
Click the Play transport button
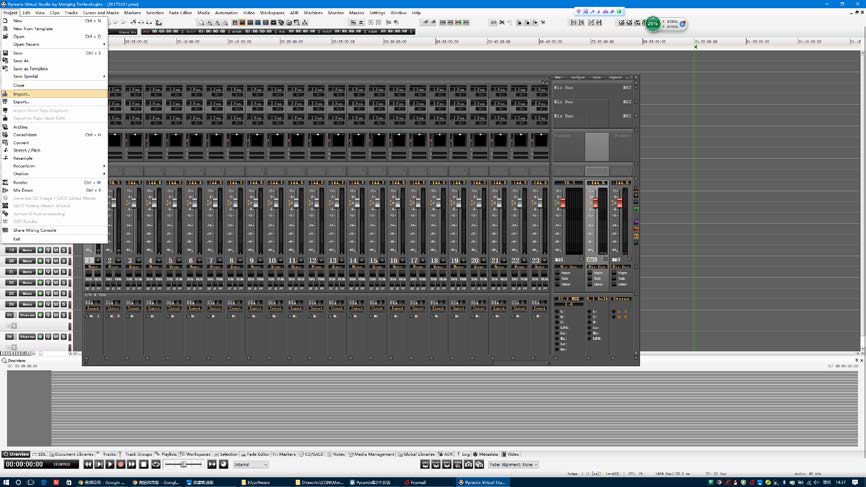(x=110, y=465)
